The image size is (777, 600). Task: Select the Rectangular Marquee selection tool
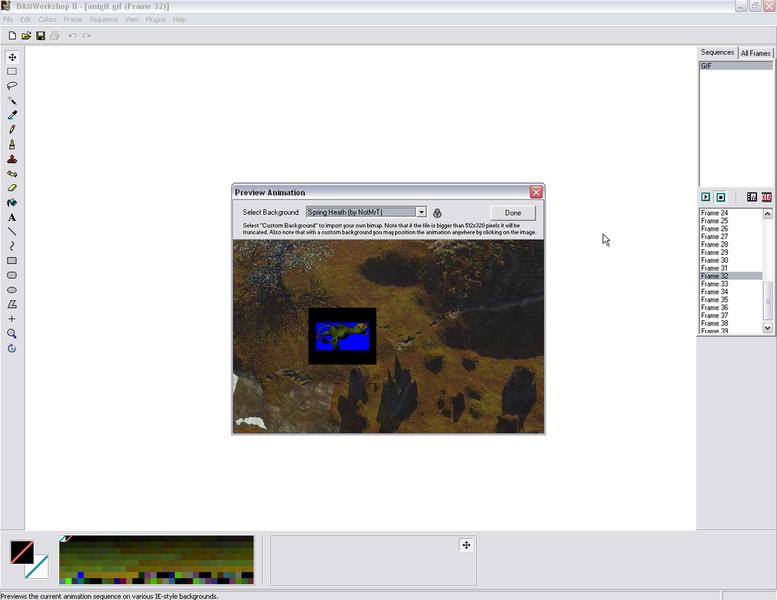click(12, 71)
